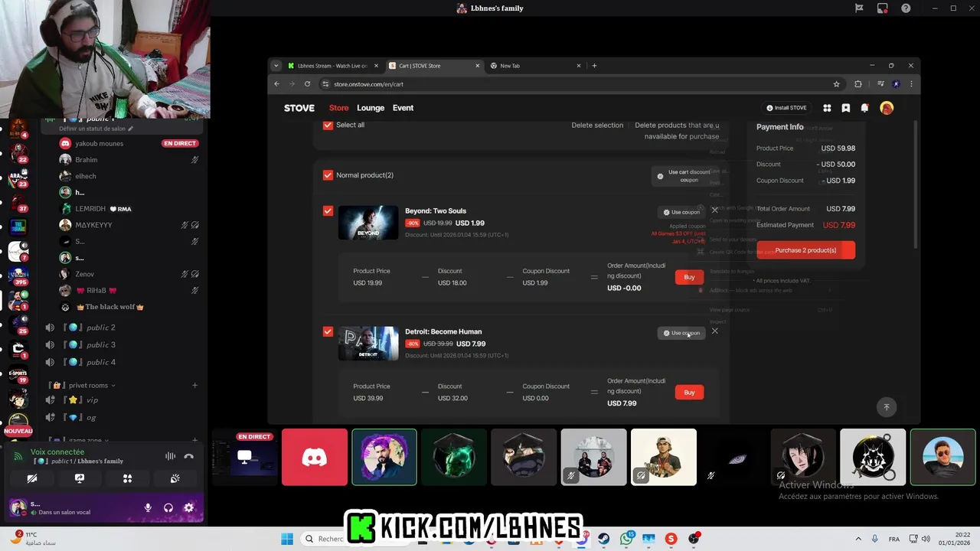Click the STOVE logo

pos(299,108)
